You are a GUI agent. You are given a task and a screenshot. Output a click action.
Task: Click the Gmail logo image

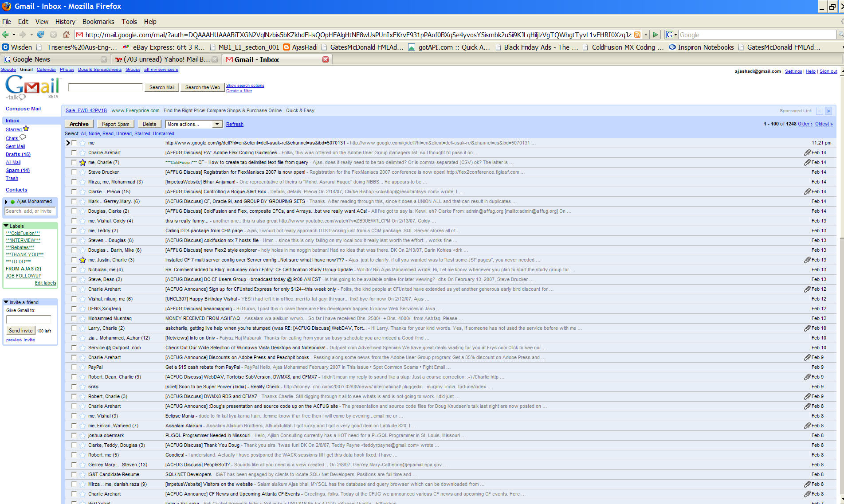tap(32, 87)
